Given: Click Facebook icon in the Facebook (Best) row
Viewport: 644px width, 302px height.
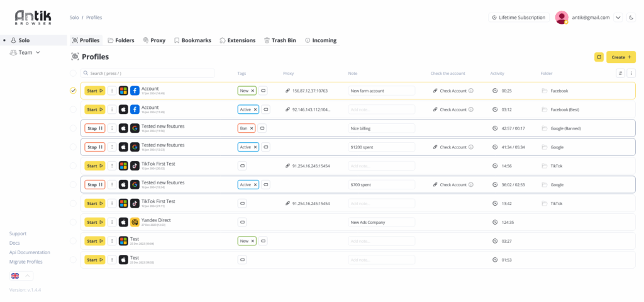Looking at the screenshot, I should click(x=135, y=109).
